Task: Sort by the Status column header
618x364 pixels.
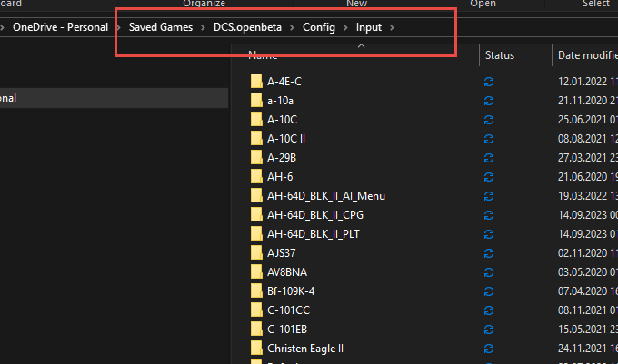Action: click(x=500, y=55)
